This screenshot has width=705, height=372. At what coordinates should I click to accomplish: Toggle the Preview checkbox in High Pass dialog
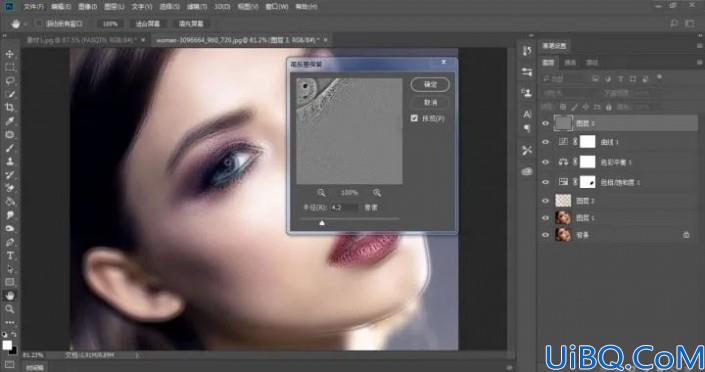414,118
